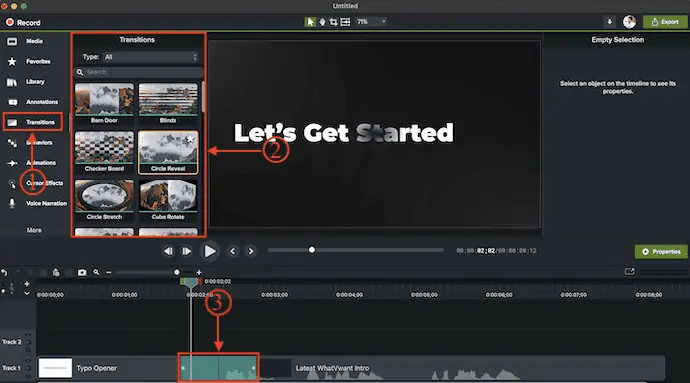Click the Cursor Effects icon
The height and width of the screenshot is (383, 690).
[12, 184]
